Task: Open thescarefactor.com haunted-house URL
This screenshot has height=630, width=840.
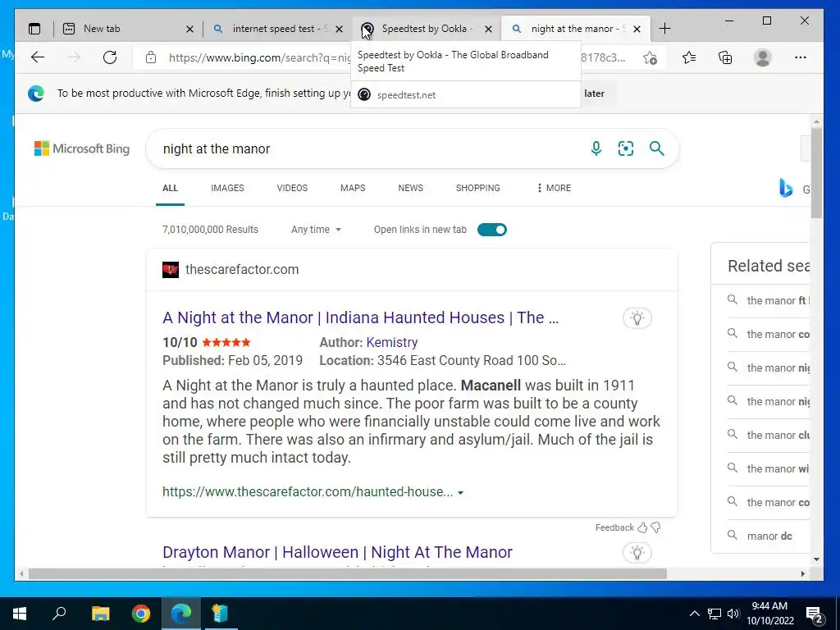Action: point(308,492)
